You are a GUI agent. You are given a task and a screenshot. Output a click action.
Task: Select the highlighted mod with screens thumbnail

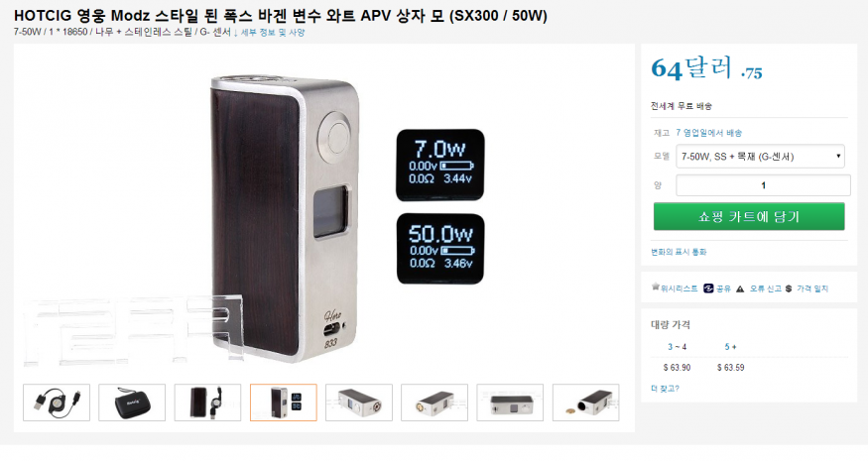284,403
